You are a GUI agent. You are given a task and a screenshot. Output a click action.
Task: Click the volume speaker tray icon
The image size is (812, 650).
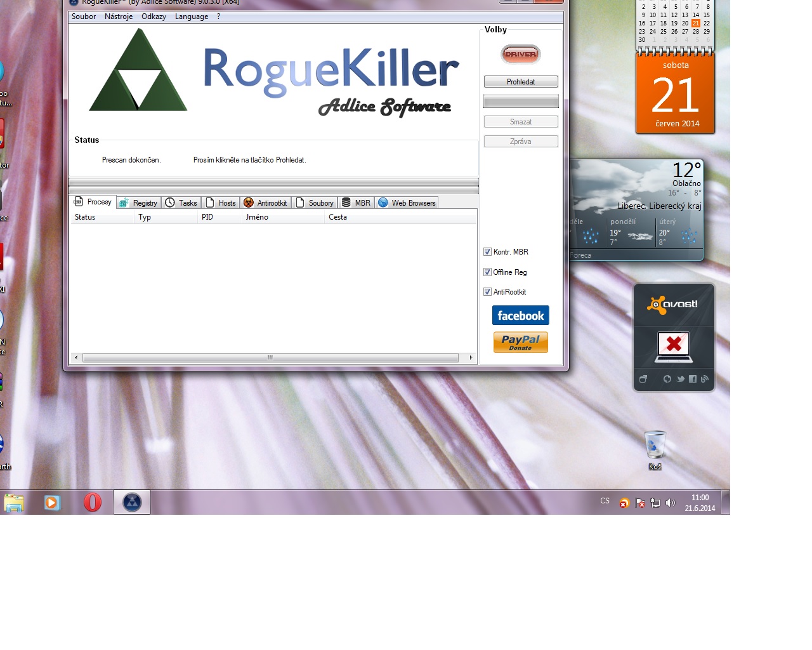tap(671, 503)
